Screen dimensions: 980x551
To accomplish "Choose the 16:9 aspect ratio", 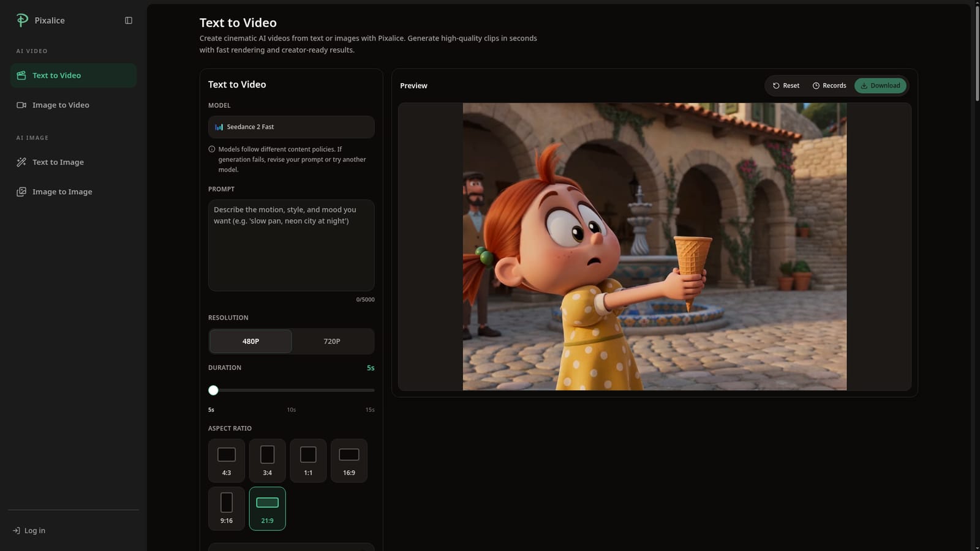I will click(349, 460).
